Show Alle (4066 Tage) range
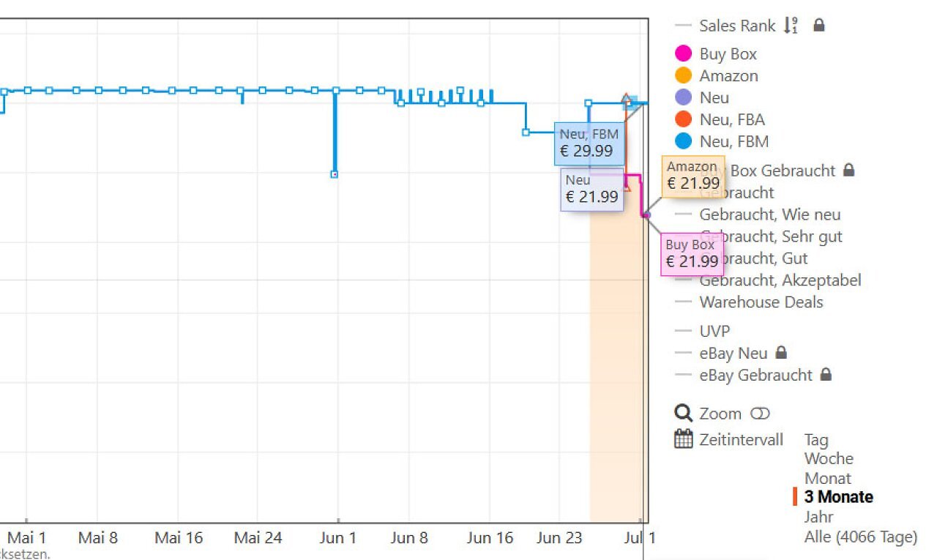Screen dimensions: 937x560 (860, 537)
